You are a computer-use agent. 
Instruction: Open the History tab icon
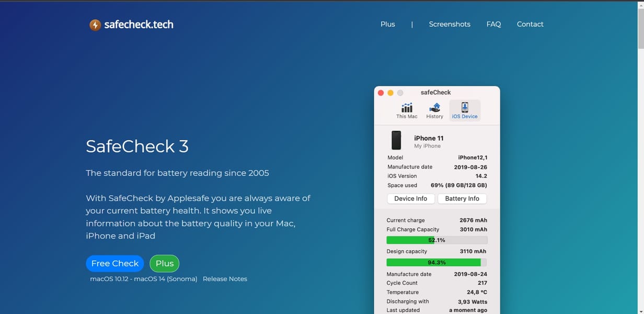(x=434, y=107)
